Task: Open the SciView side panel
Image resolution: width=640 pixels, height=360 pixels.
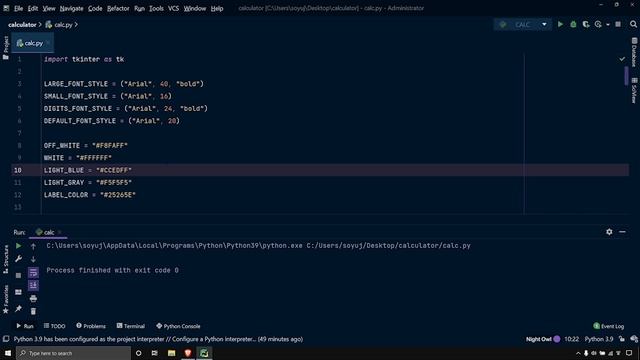Action: [x=634, y=90]
